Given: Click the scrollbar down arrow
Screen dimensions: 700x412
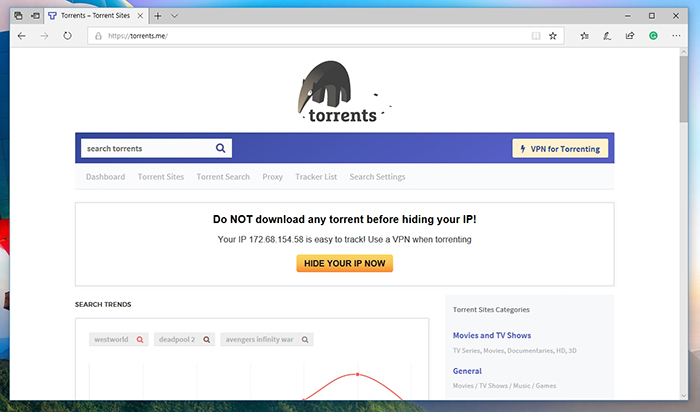Looking at the screenshot, I should 683,395.
